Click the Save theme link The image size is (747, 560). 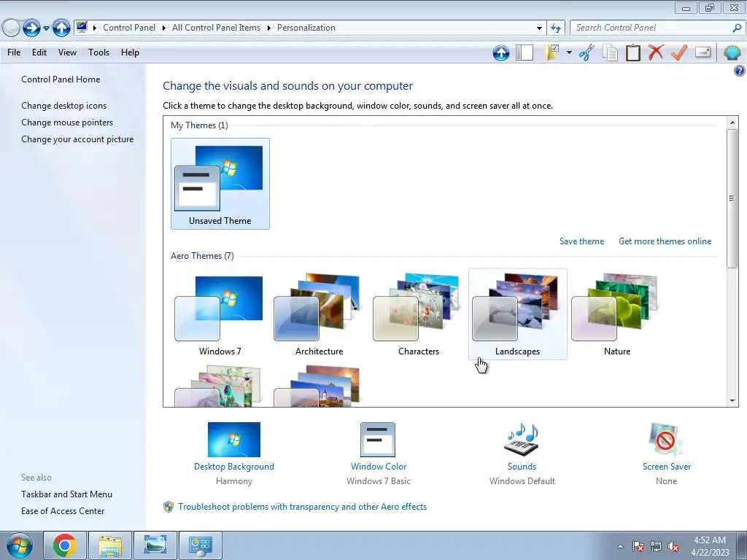tap(581, 241)
